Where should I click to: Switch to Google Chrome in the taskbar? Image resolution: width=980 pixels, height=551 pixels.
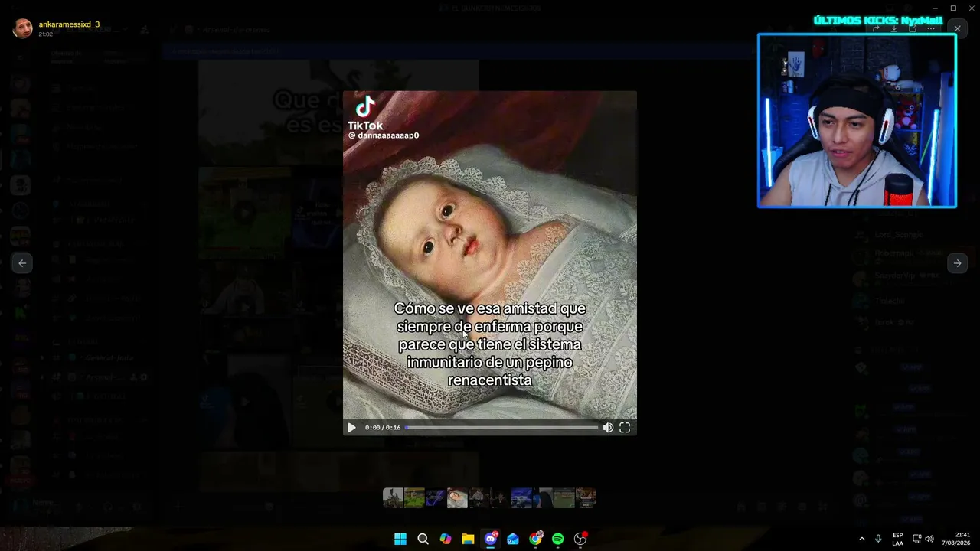click(x=536, y=539)
